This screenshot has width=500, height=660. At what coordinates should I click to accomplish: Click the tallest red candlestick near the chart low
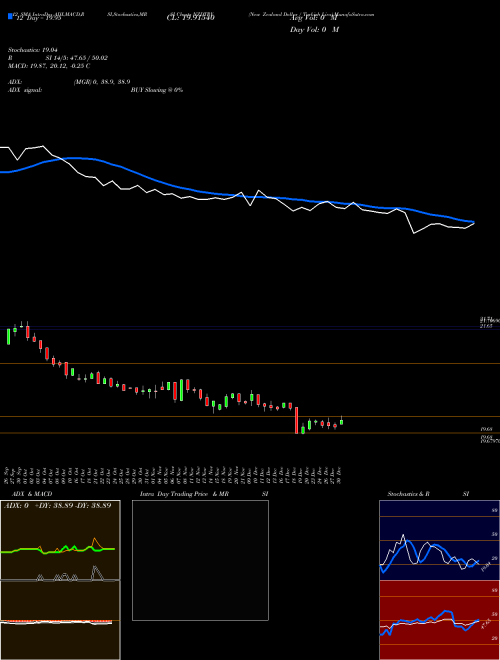click(x=296, y=420)
